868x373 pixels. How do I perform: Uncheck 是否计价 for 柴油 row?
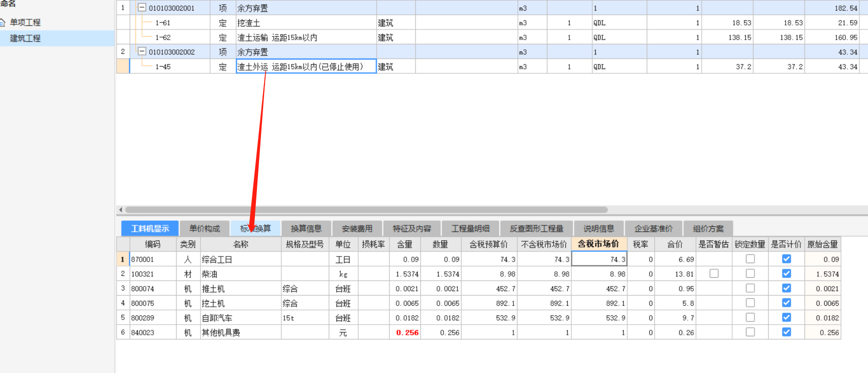pos(787,273)
